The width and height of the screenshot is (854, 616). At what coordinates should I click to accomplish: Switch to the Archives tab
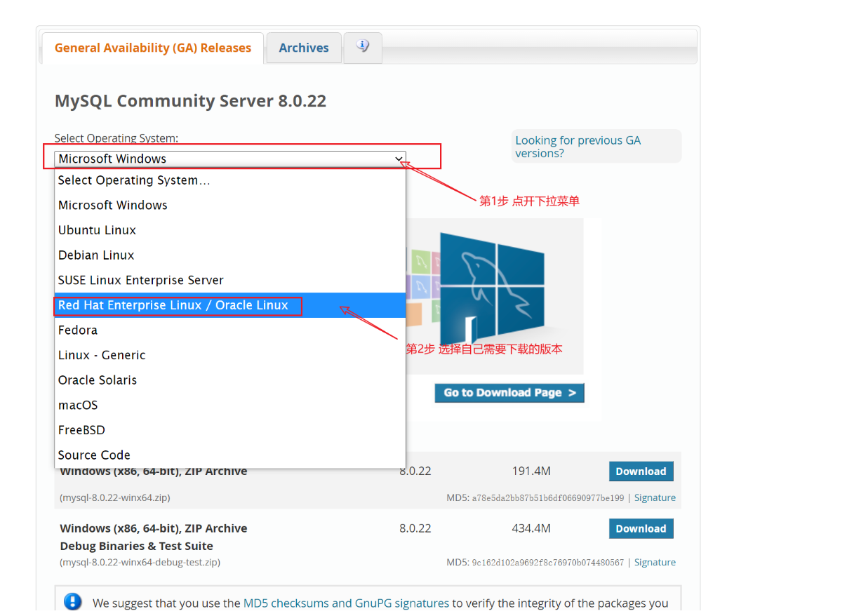pyautogui.click(x=304, y=48)
